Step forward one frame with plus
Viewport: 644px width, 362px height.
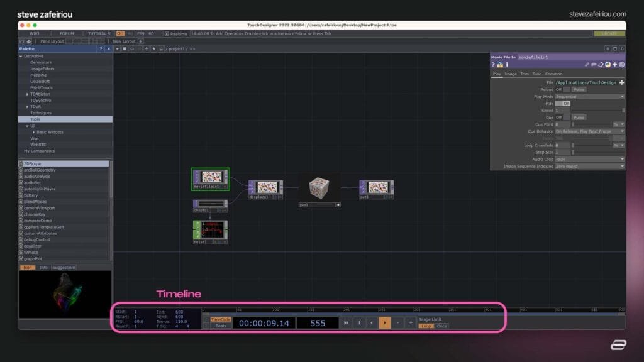tap(411, 323)
